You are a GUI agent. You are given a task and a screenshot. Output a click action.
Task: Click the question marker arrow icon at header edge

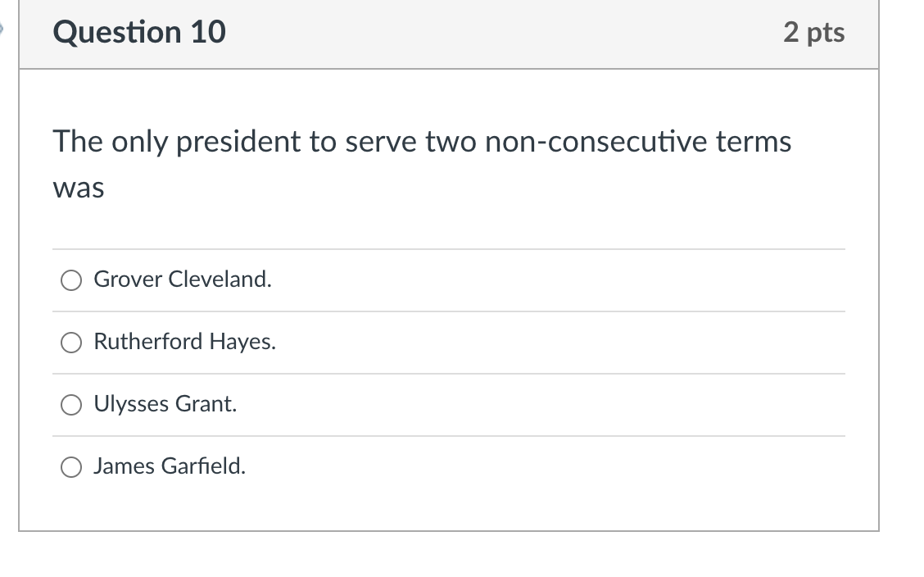pyautogui.click(x=2, y=28)
